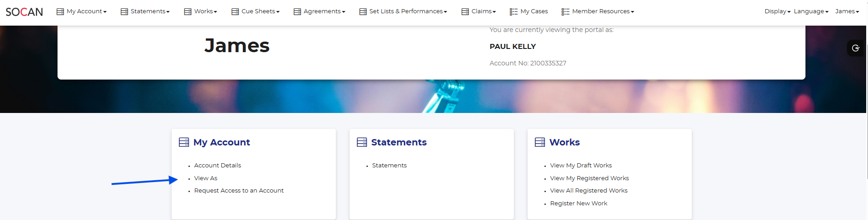Click the SOCAN logo
The height and width of the screenshot is (220, 868).
click(24, 12)
